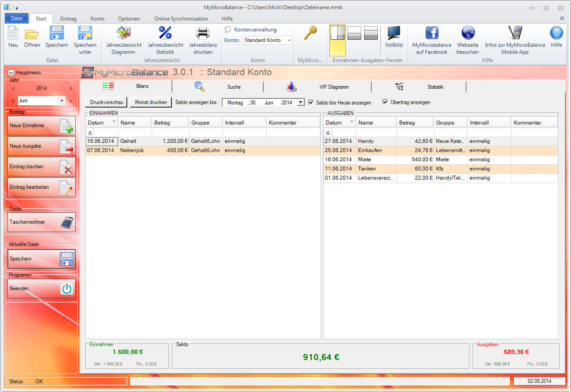Toggle Saldo bis Heute anzeigen checkbox
Image resolution: width=571 pixels, height=392 pixels.
coord(311,102)
